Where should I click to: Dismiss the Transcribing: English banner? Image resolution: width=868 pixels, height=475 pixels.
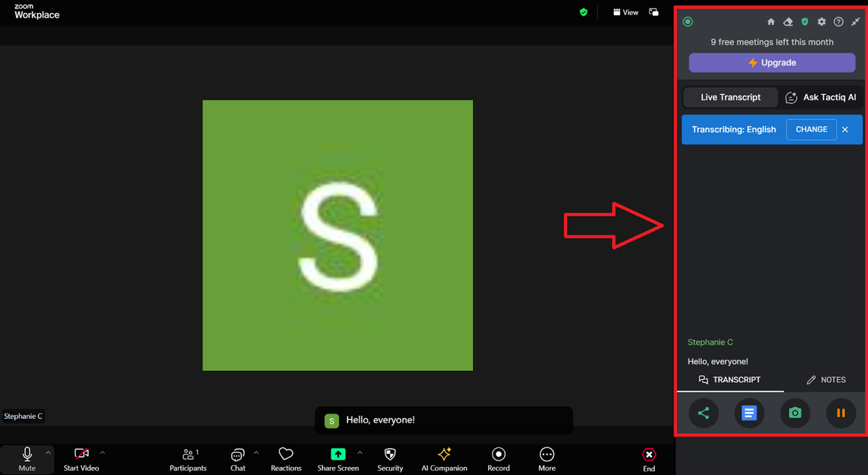pos(845,130)
